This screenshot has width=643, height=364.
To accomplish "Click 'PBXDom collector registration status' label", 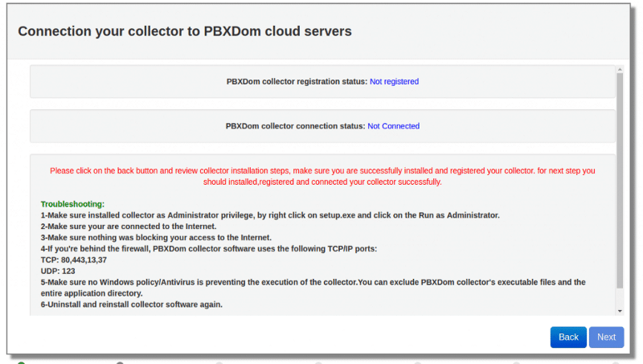I will [297, 82].
